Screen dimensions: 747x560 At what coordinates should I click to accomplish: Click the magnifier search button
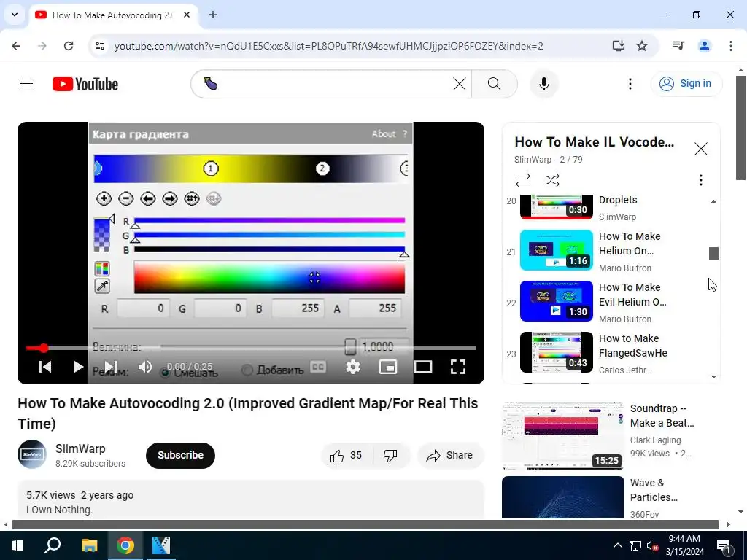coord(495,84)
